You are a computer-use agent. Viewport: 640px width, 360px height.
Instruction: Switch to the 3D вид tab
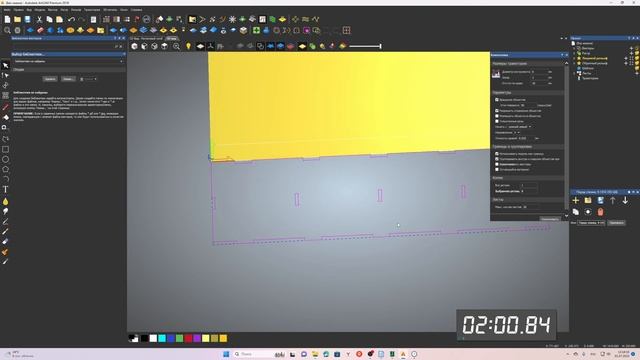(x=172, y=38)
